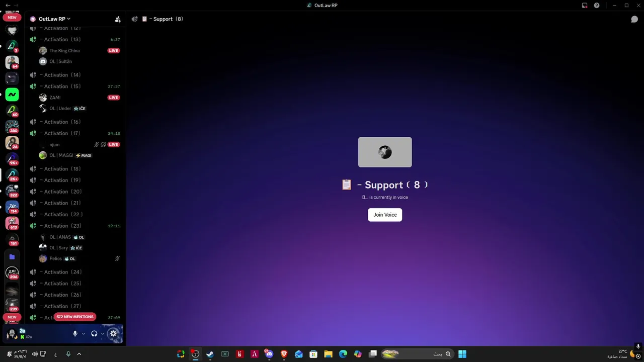Open the Inbox icon in title bar
Screen dimensions: 644x362
click(x=585, y=6)
